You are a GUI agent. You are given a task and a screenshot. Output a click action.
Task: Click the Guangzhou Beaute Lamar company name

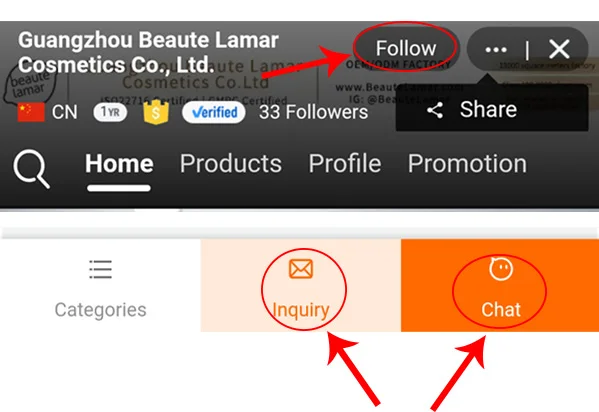pos(148,52)
